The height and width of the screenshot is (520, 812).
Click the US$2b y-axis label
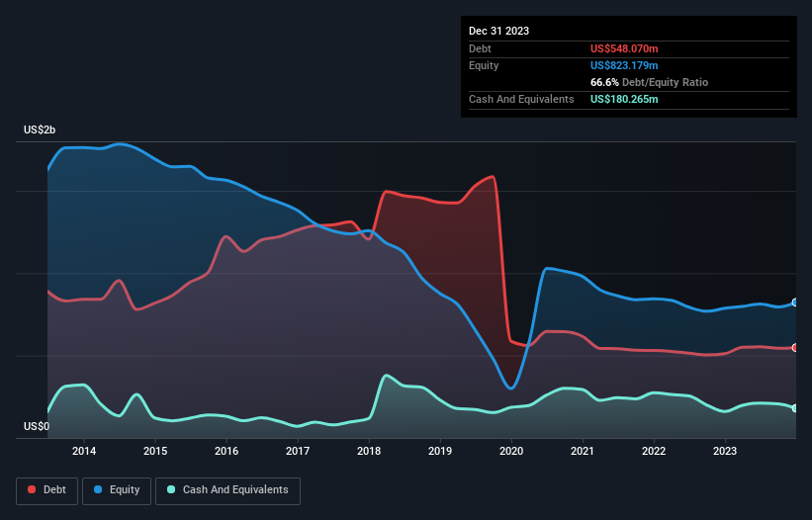(x=40, y=130)
